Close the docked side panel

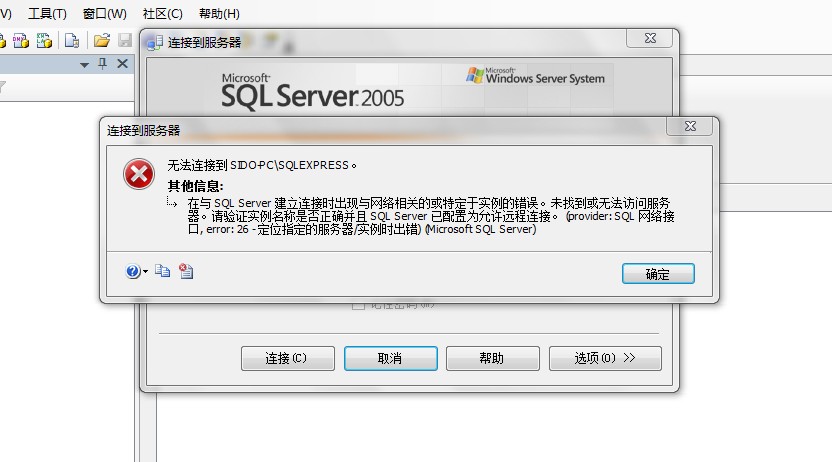123,64
